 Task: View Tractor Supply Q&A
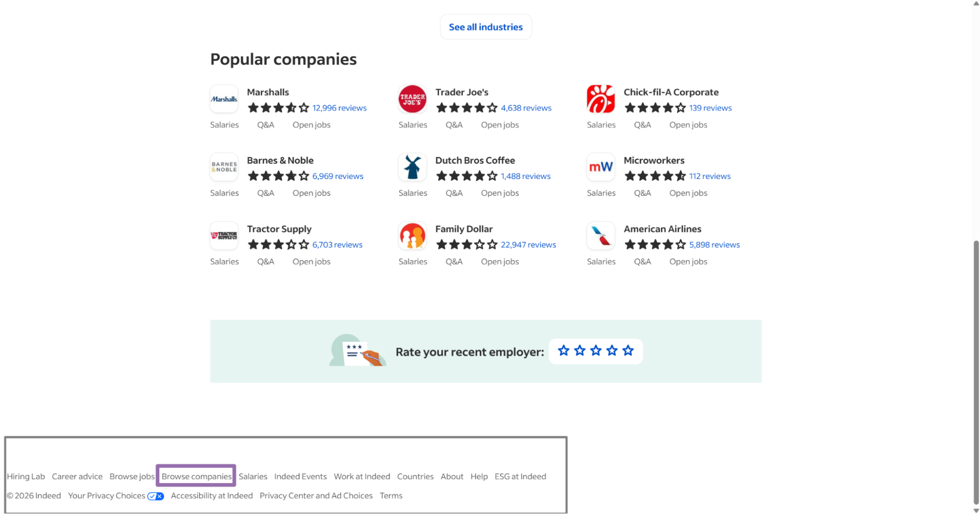coord(266,262)
